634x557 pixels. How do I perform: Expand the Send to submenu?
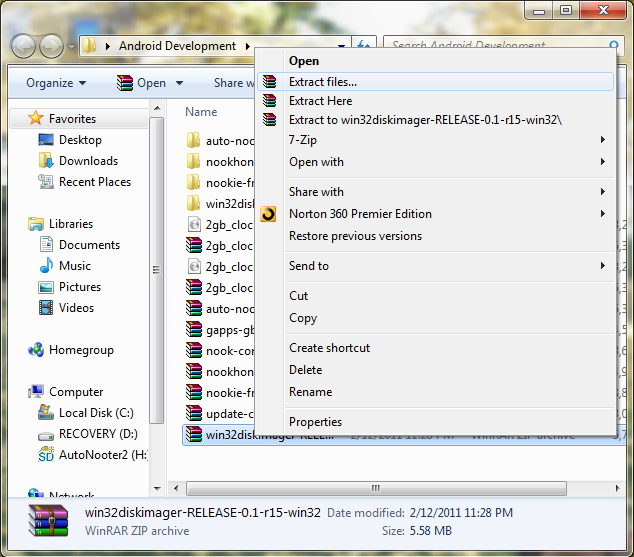[603, 266]
